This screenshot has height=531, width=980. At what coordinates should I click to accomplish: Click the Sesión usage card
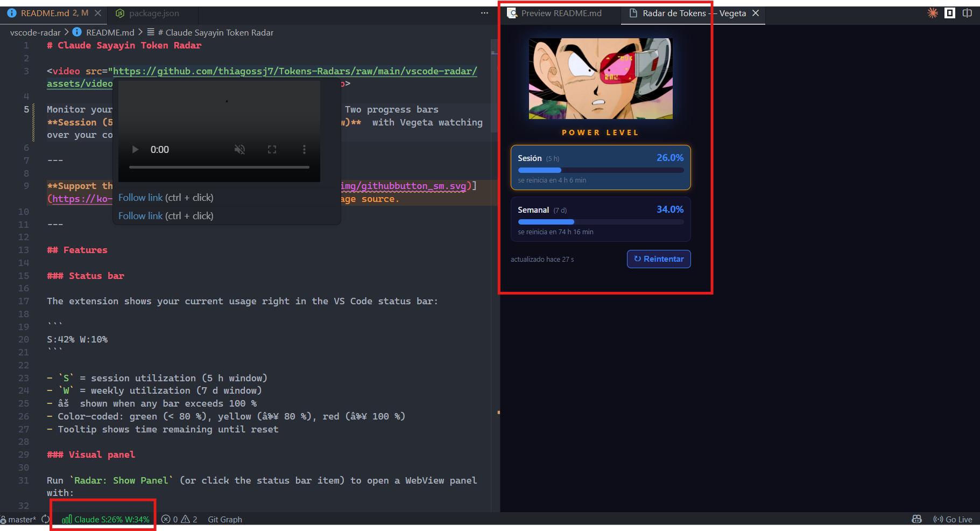(x=601, y=167)
